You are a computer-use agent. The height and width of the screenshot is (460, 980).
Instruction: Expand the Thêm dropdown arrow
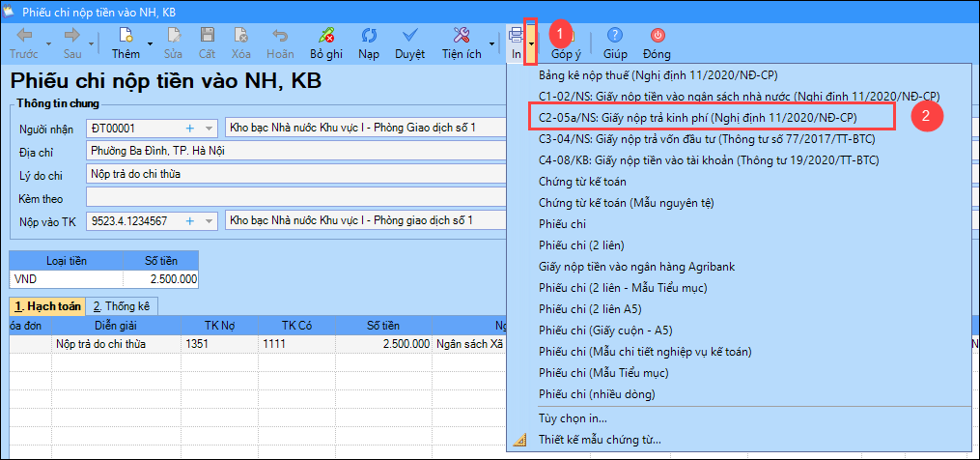coord(150,43)
